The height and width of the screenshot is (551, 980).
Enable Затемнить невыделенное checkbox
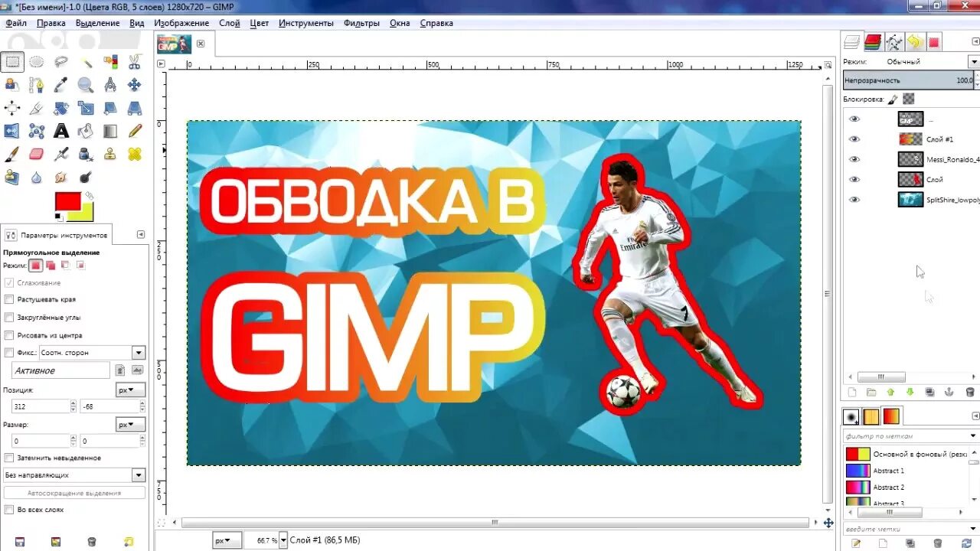[9, 458]
